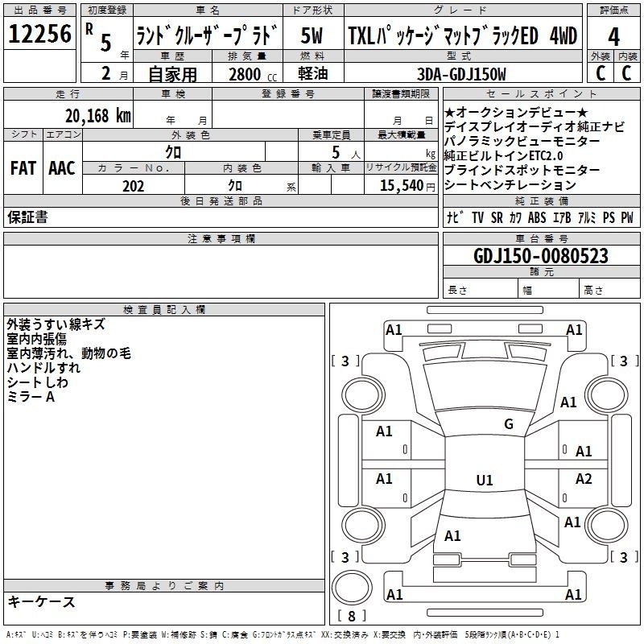Select the overall evaluation score 4
Screen dimensions: 644x644
pos(613,36)
